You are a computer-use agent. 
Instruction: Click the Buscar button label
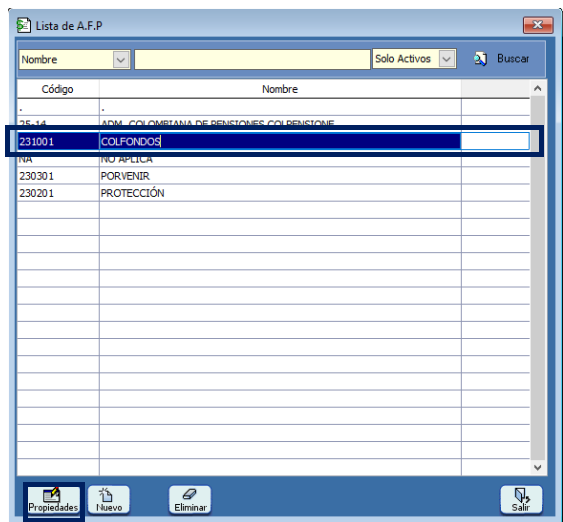[x=513, y=59]
